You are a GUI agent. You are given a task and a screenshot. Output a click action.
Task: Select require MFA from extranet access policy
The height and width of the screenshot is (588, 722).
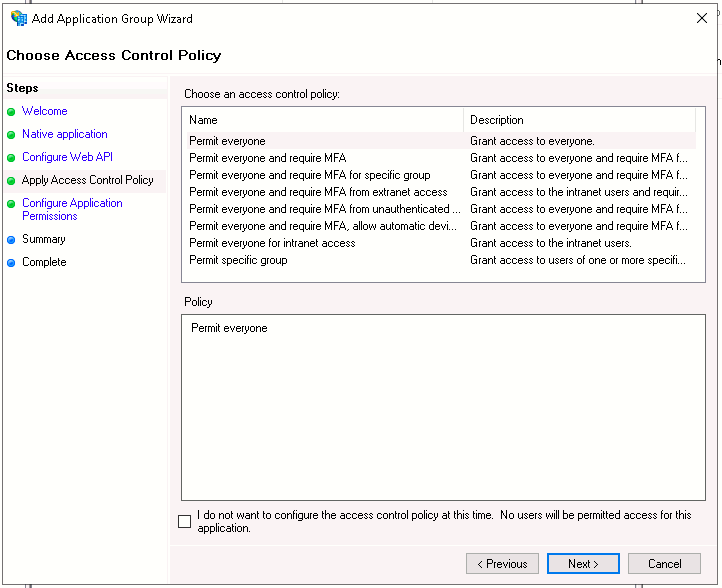pyautogui.click(x=318, y=192)
